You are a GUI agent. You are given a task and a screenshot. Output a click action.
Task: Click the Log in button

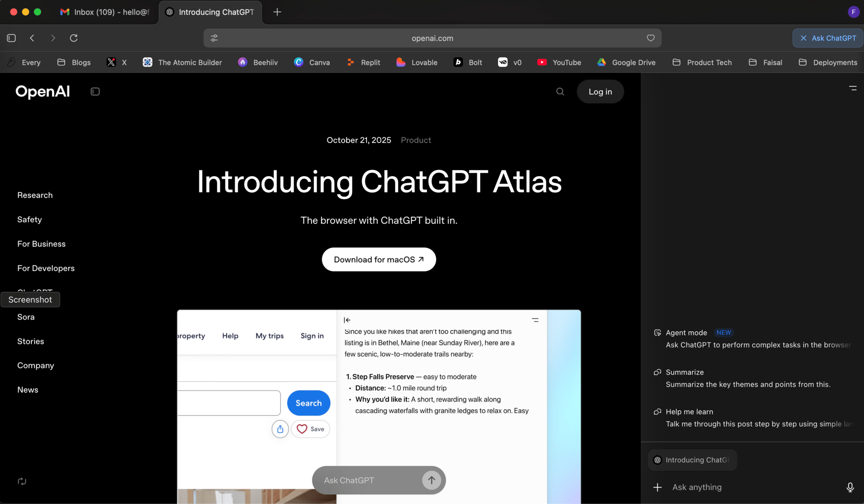(x=600, y=92)
